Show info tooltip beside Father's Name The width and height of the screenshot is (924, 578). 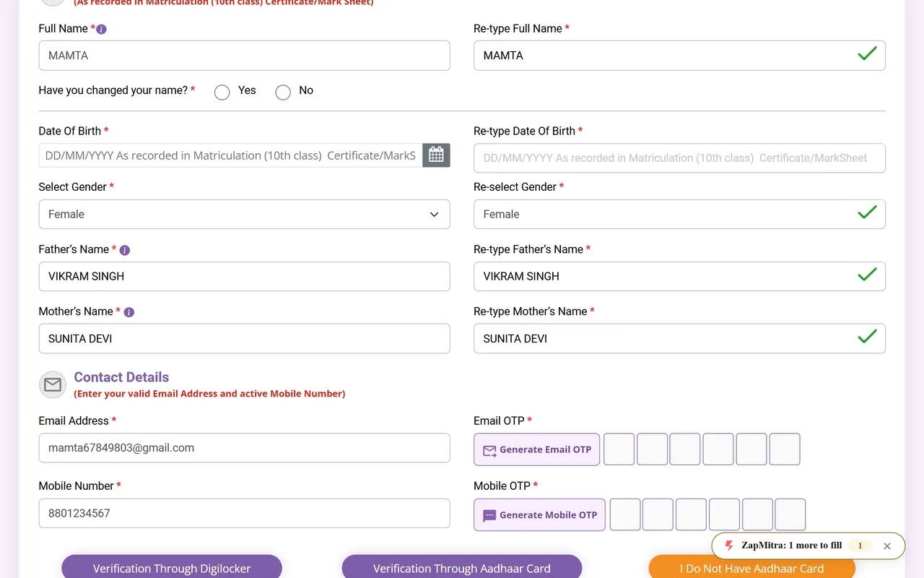tap(125, 250)
